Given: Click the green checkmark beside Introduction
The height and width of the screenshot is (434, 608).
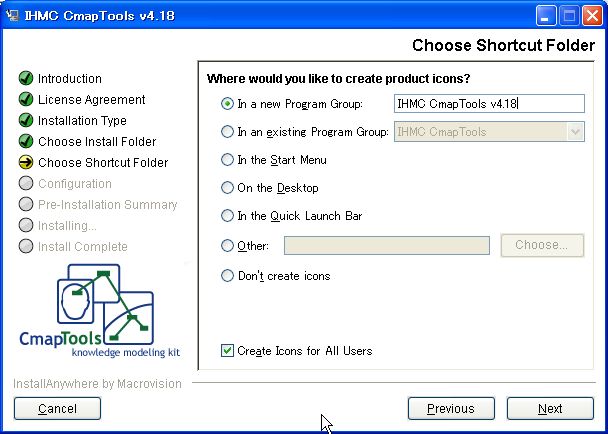Looking at the screenshot, I should [26, 78].
